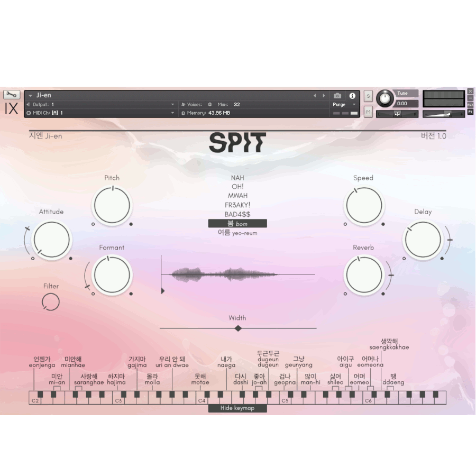Turn the Speed knob

click(364, 206)
